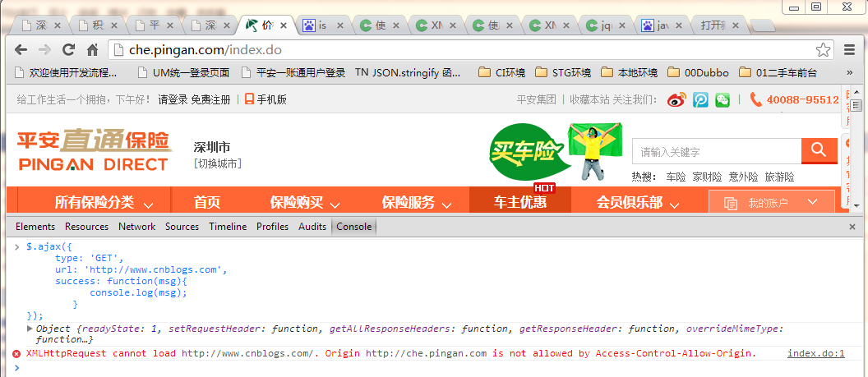Close the first 深 tab

click(58, 25)
